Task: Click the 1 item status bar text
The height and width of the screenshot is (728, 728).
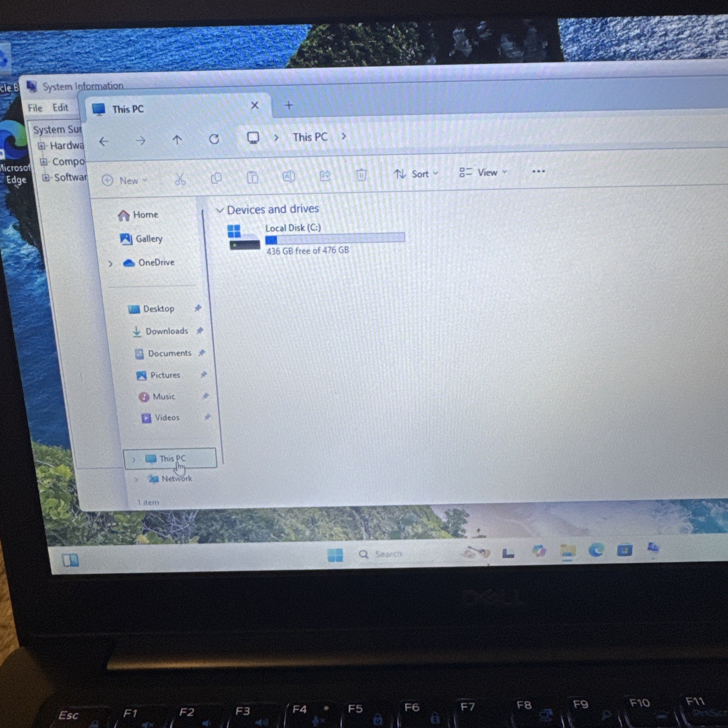Action: pyautogui.click(x=148, y=502)
